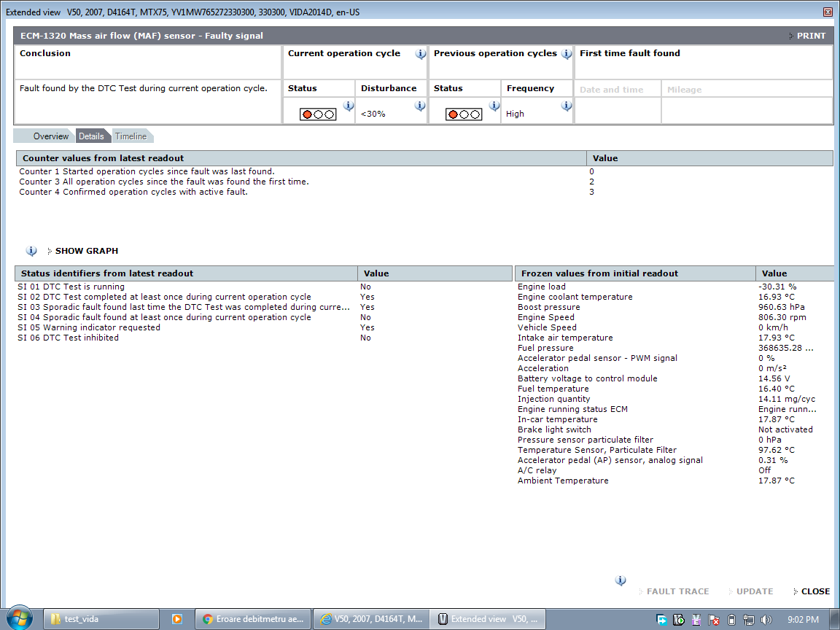Screen dimensions: 840x630
Task: Click the UPDATE button
Action: click(x=754, y=591)
